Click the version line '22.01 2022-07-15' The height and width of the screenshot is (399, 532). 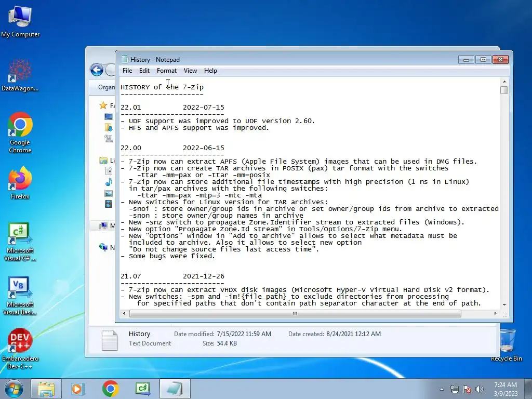click(x=172, y=108)
